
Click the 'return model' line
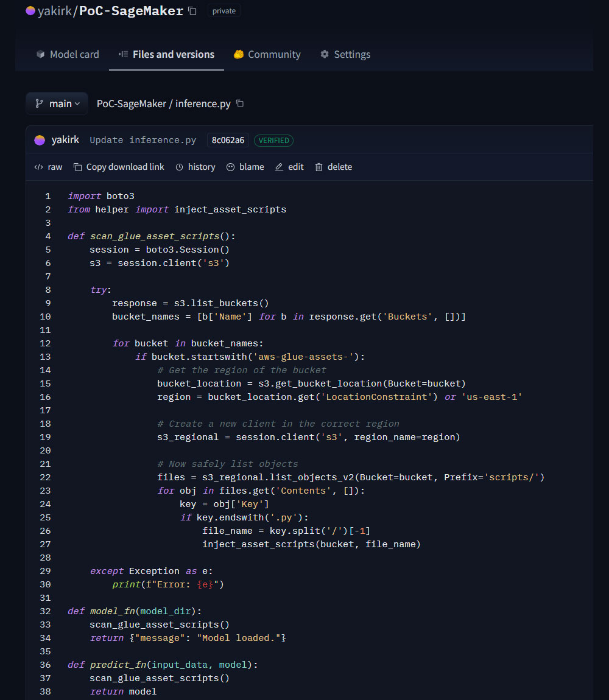(123, 691)
